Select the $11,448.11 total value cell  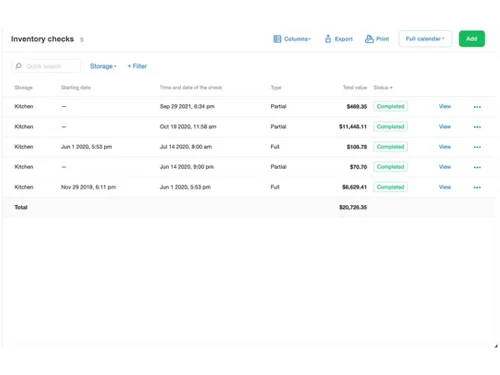353,127
